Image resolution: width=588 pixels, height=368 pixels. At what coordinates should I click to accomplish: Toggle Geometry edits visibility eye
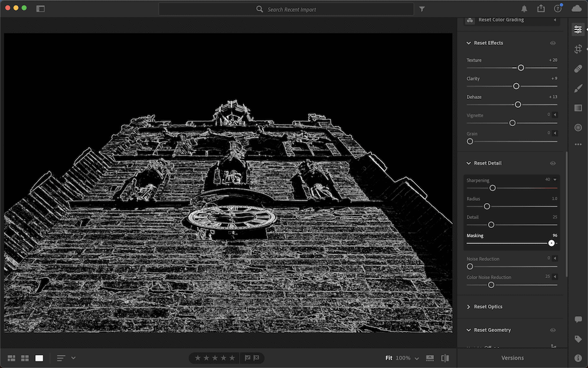tap(553, 330)
